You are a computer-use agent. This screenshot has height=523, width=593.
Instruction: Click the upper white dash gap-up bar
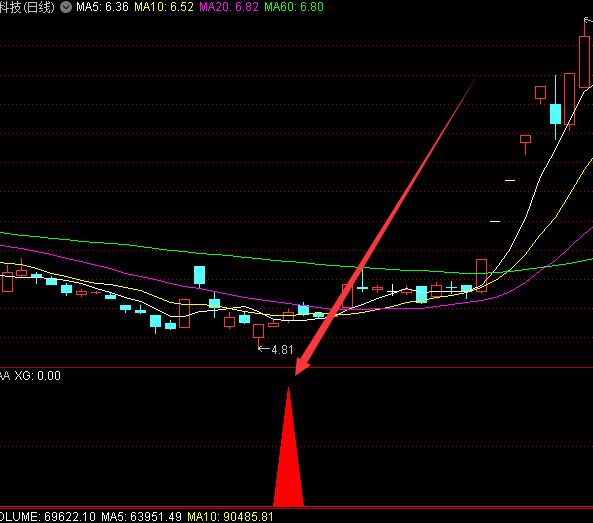(x=510, y=180)
